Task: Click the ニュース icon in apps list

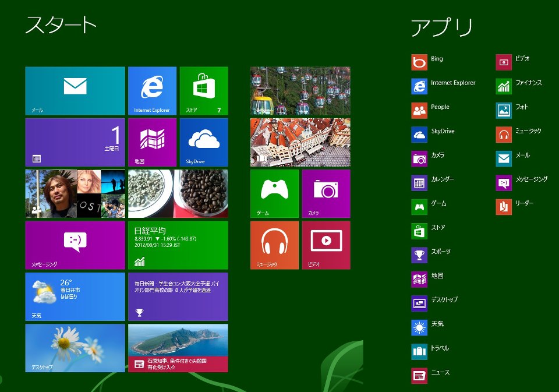Action: 419,376
